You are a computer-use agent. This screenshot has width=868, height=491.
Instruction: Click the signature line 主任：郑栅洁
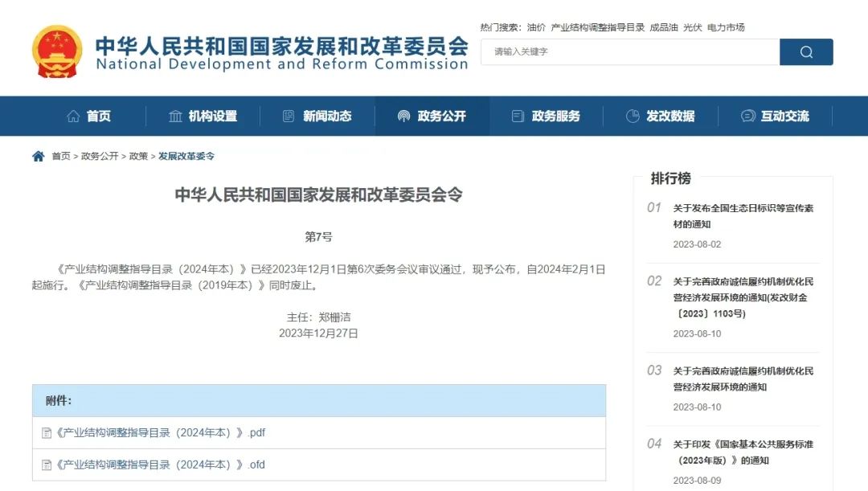(318, 317)
